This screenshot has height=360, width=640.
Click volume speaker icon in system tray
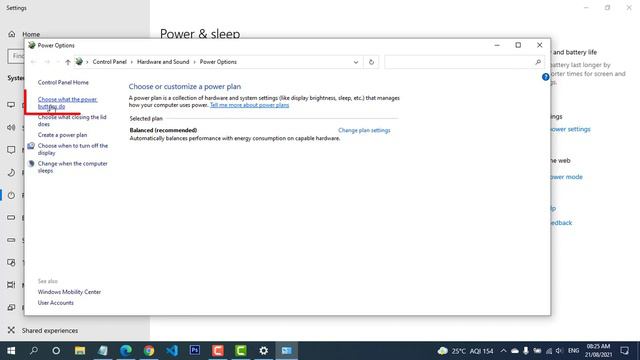559,351
